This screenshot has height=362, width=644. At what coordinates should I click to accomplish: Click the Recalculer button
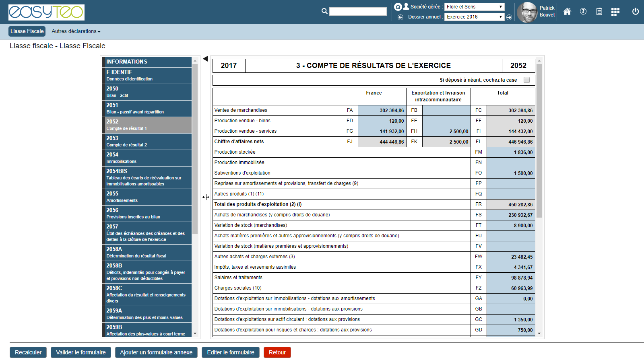[x=28, y=352]
